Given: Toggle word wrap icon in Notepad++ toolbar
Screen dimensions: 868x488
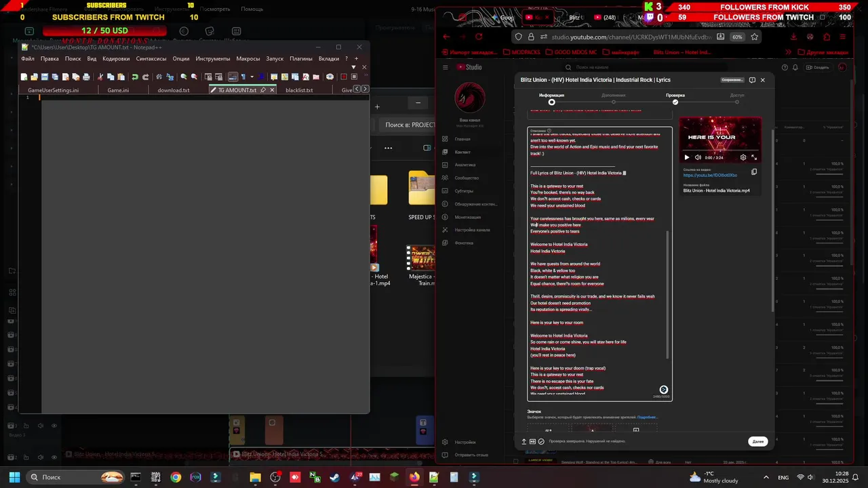Looking at the screenshot, I should click(x=233, y=77).
